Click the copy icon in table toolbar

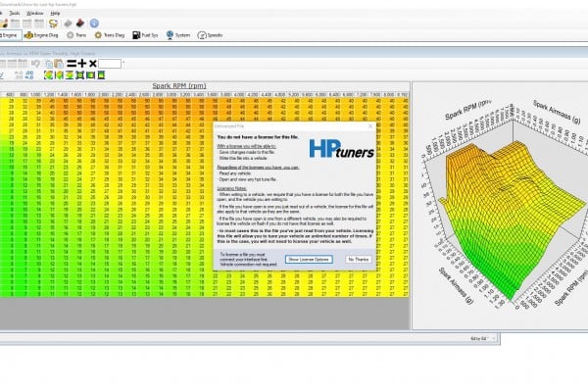pos(49,64)
